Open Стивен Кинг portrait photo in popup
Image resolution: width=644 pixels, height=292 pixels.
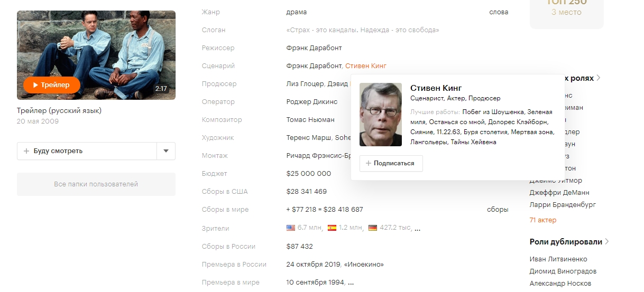(x=381, y=115)
